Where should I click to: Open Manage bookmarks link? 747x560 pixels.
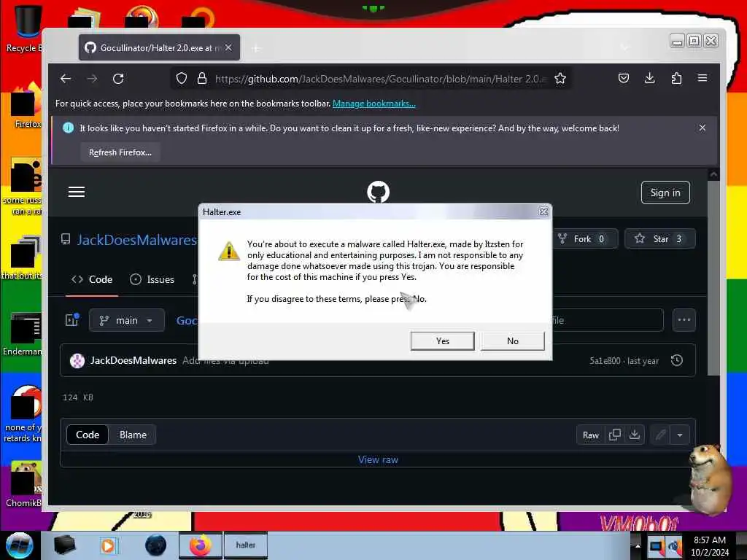[x=374, y=104]
